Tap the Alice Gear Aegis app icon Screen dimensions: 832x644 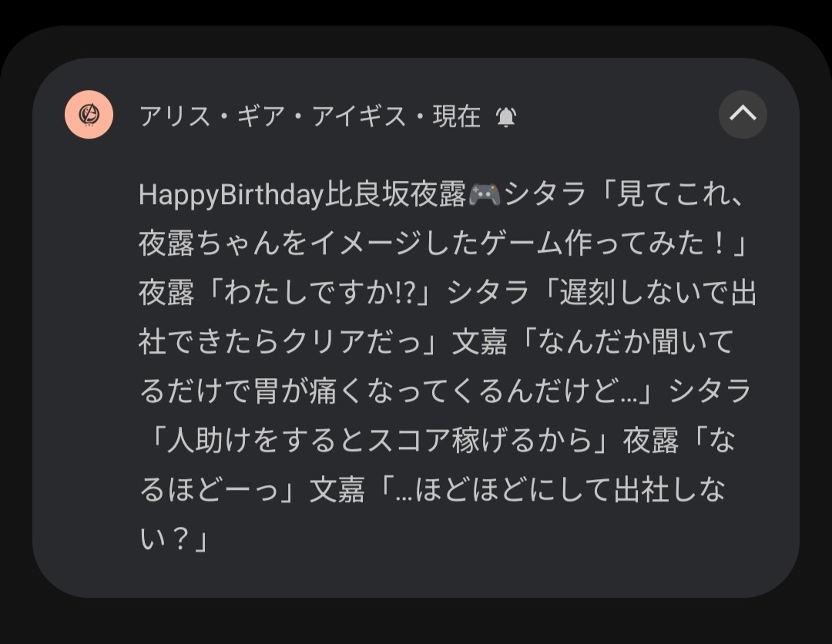pyautogui.click(x=89, y=115)
